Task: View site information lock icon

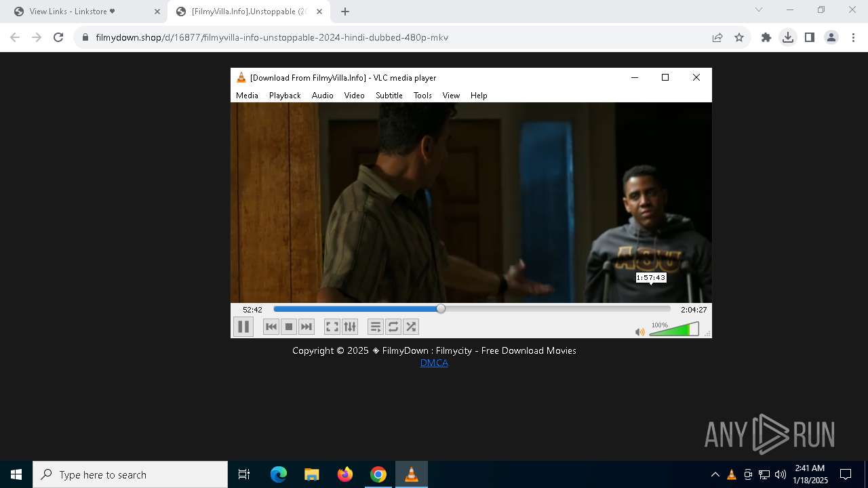Action: pyautogui.click(x=85, y=37)
